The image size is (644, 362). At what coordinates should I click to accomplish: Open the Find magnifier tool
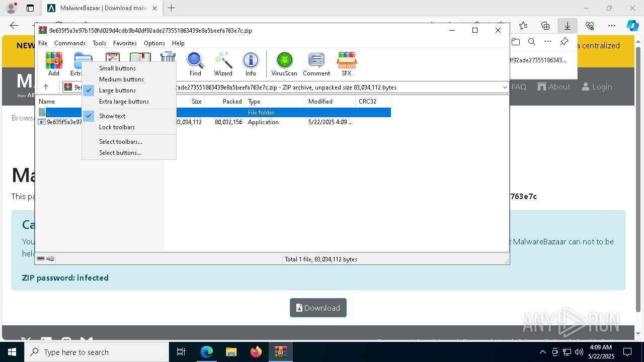tap(195, 64)
